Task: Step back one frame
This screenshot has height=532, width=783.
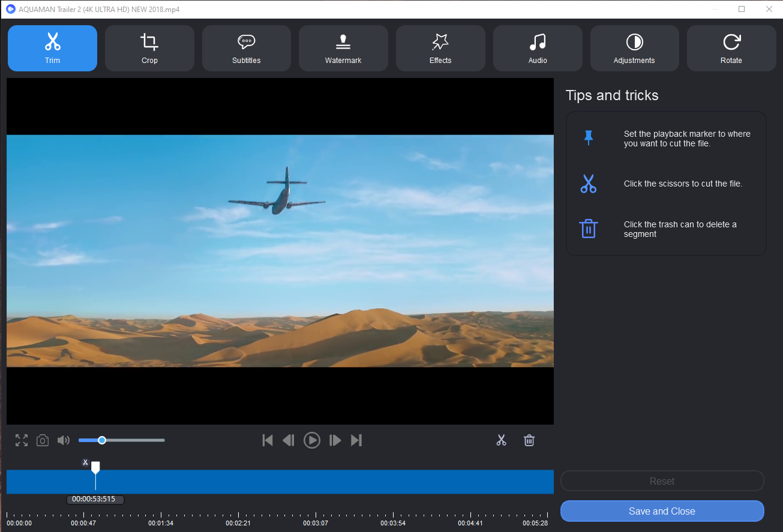Action: tap(289, 440)
